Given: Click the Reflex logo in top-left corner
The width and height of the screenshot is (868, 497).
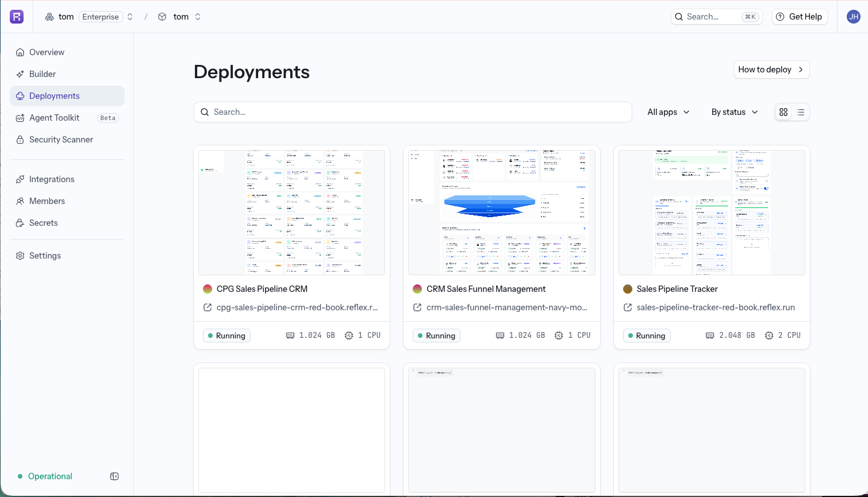Looking at the screenshot, I should pos(17,17).
